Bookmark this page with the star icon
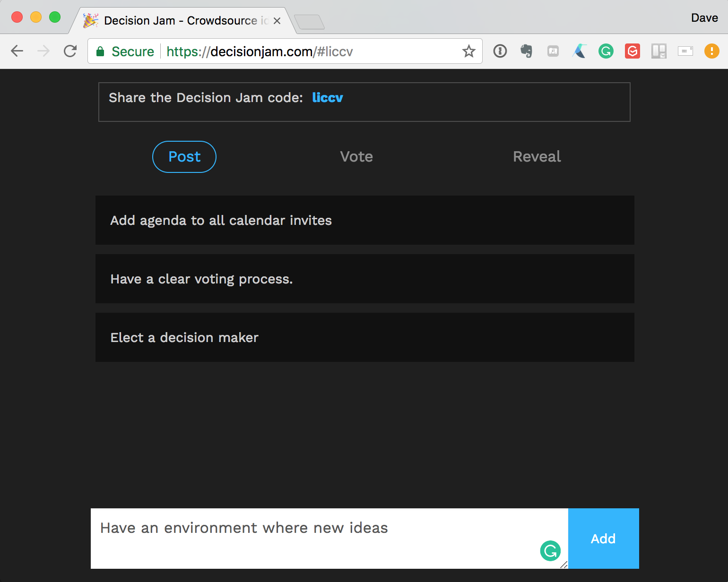 pos(468,51)
